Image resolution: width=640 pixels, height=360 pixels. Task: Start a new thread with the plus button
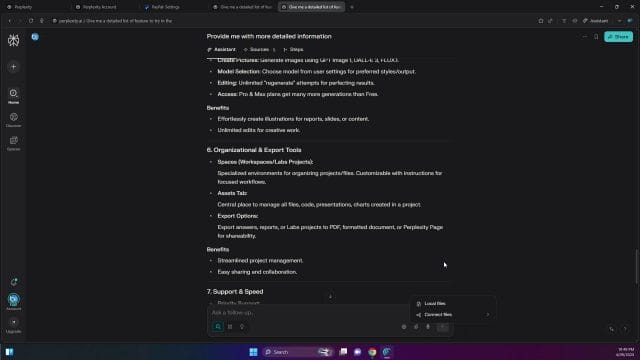(x=13, y=67)
